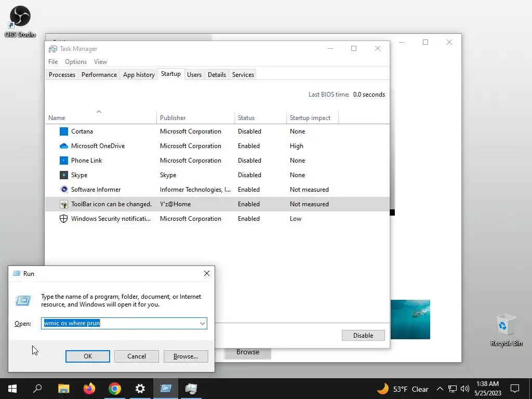Screen dimensions: 532x399
Task: Switch to the App history tab
Action: 139,75
